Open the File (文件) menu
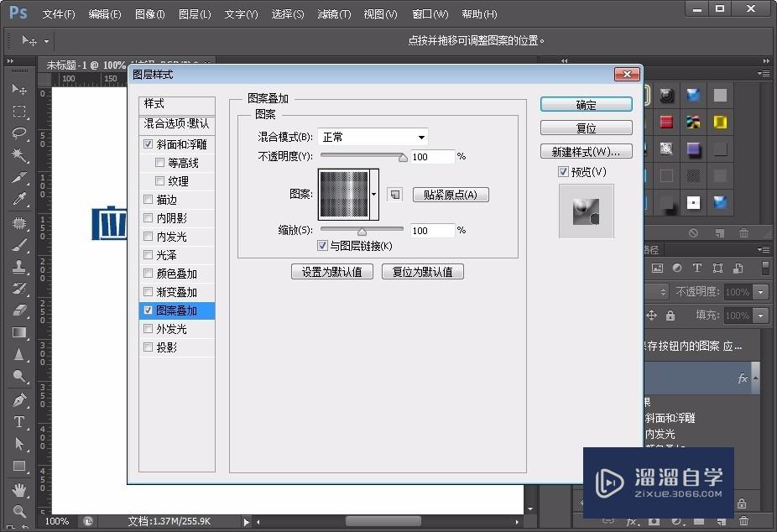The height and width of the screenshot is (532, 777). pos(59,14)
